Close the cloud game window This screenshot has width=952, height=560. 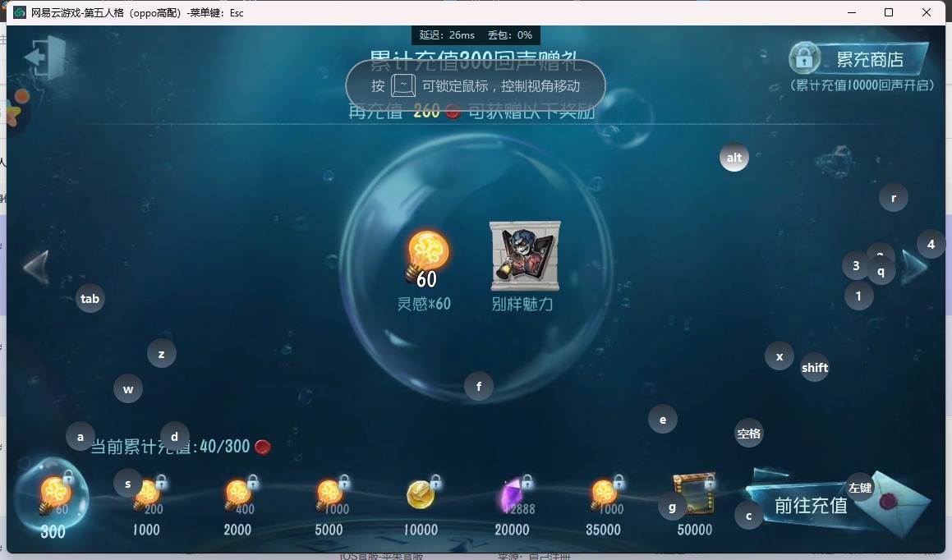coord(927,12)
